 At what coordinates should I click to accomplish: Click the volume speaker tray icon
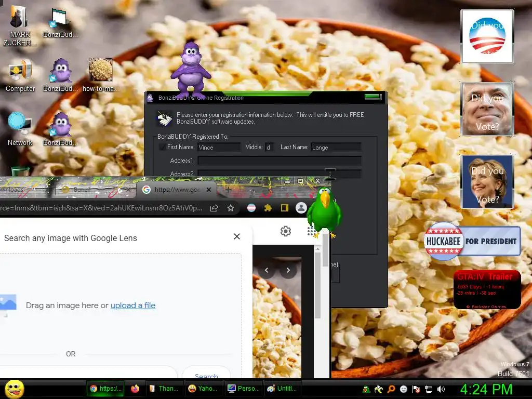point(441,389)
